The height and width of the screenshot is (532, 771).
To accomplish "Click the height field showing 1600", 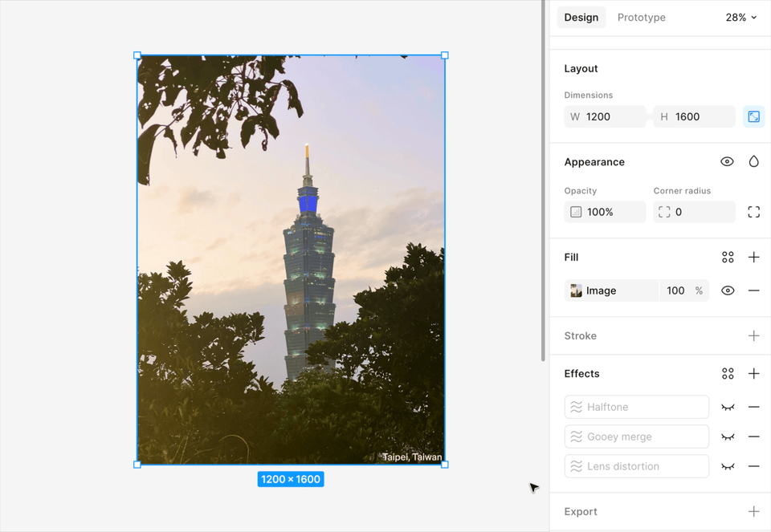I will point(694,116).
